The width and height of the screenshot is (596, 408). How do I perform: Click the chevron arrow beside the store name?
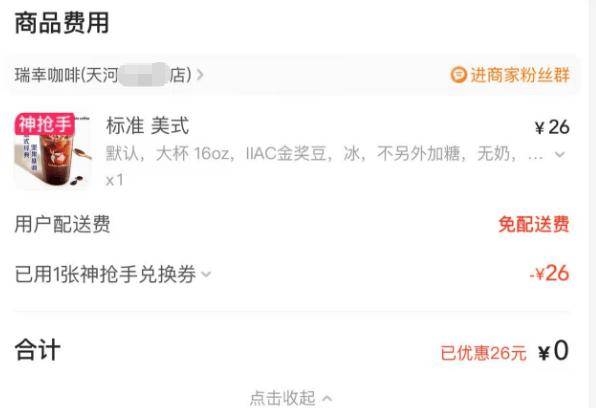pos(200,75)
